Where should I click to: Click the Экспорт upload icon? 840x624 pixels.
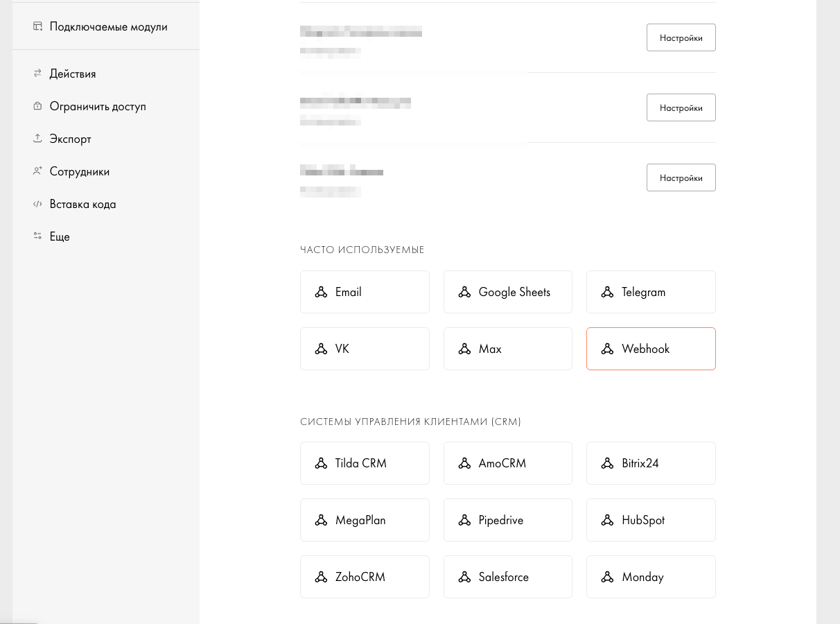pyautogui.click(x=37, y=139)
